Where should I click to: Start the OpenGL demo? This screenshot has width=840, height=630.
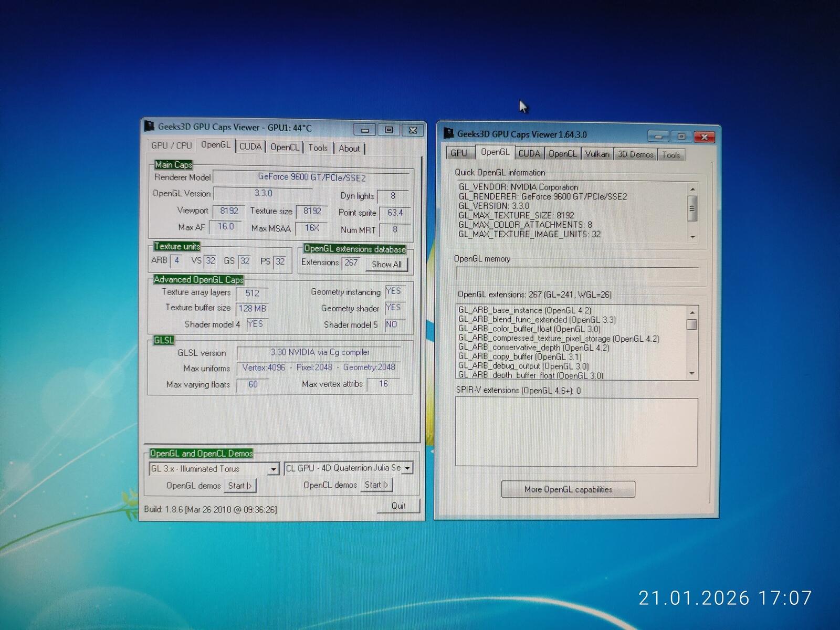click(x=240, y=486)
